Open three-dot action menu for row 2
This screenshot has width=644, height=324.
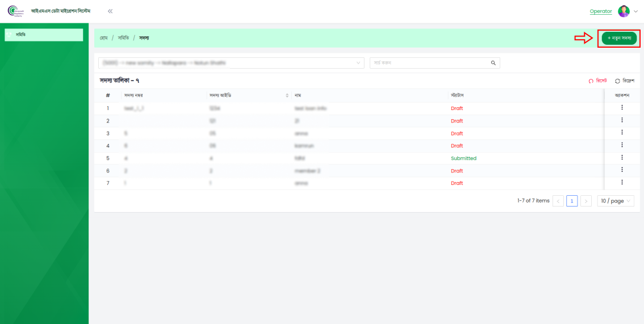click(622, 120)
